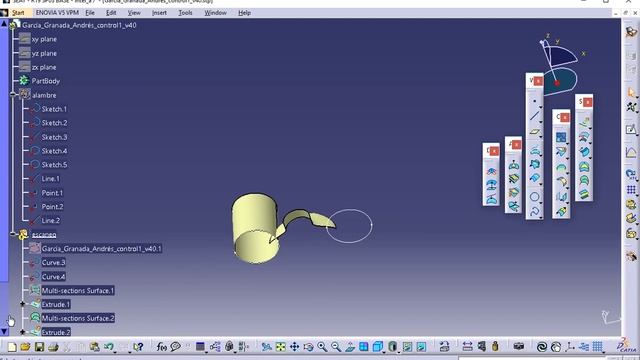The image size is (640, 360).
Task: Click the Open folder icon
Action: [25, 347]
